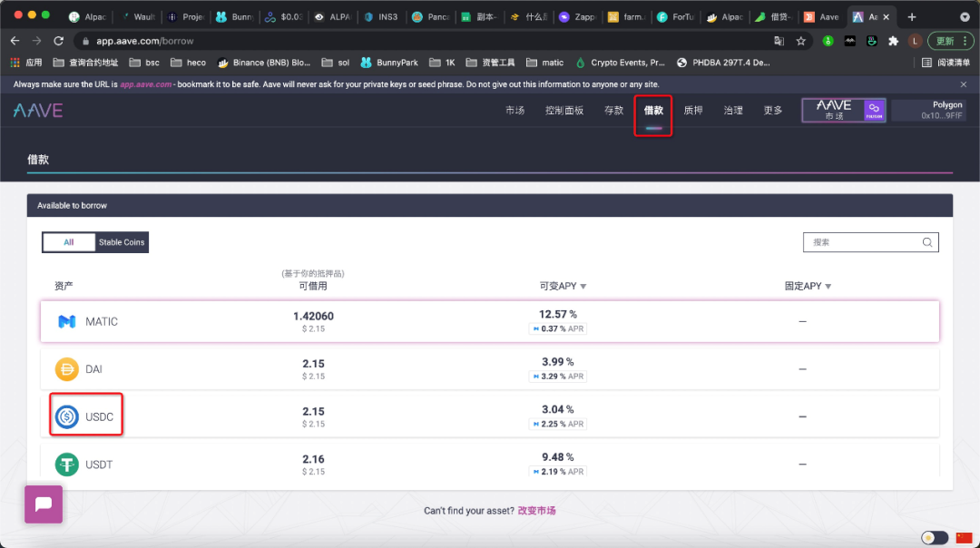Open the 借款 navigation tab

pyautogui.click(x=653, y=110)
